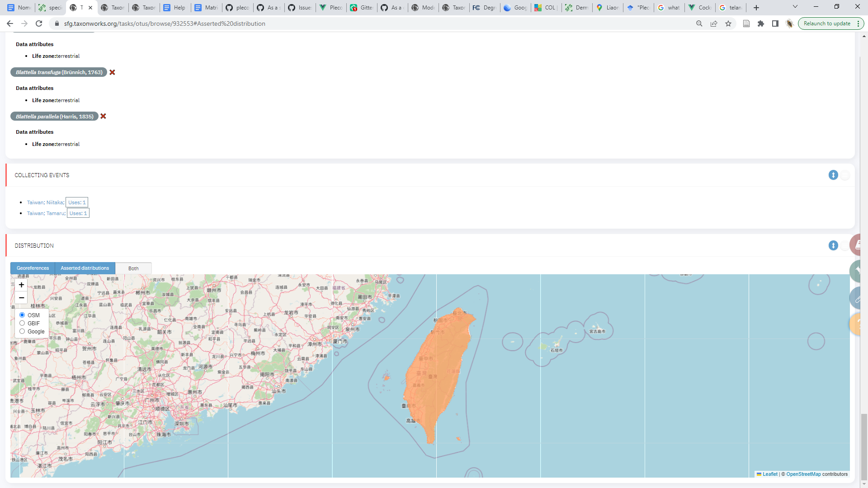
Task: Select the GBIF base map layer
Action: 22,323
